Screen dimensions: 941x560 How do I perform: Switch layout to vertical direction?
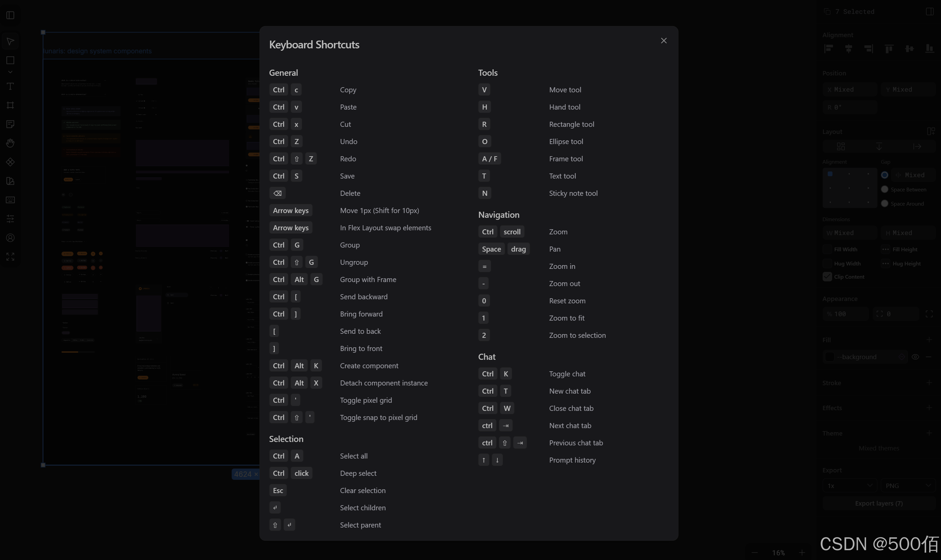point(879,146)
